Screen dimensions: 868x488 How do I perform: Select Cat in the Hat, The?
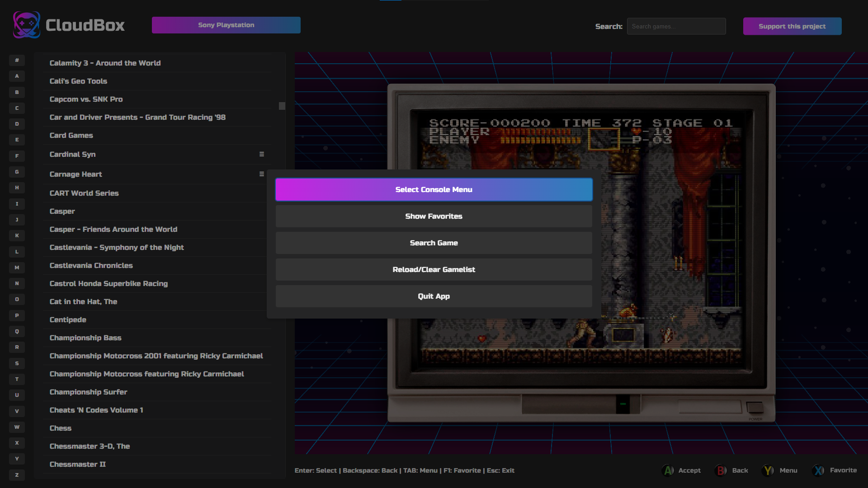157,301
